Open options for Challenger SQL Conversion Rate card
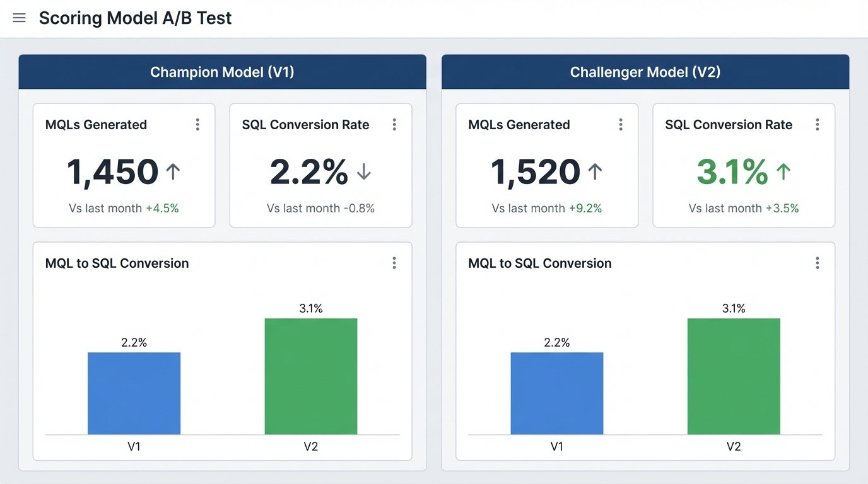The height and width of the screenshot is (484, 868). (x=817, y=124)
